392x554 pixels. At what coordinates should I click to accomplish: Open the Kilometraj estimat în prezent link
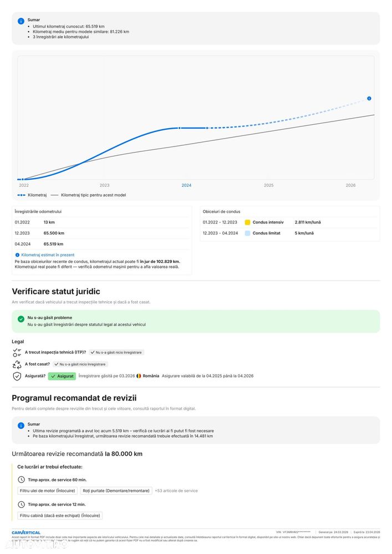48,255
